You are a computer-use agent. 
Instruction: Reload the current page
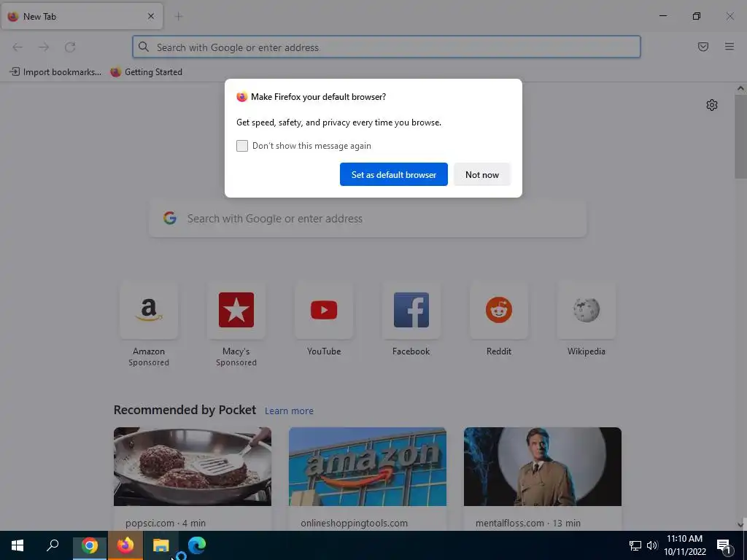(x=70, y=47)
